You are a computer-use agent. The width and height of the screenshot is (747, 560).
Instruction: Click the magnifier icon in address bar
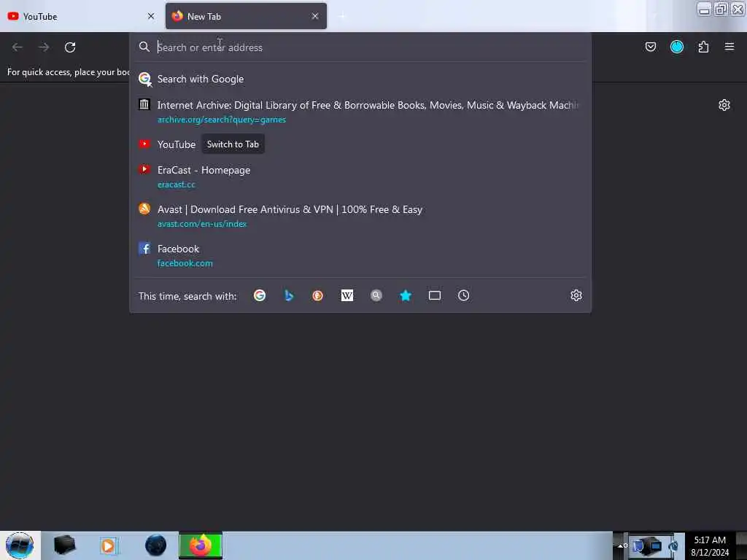click(x=144, y=47)
